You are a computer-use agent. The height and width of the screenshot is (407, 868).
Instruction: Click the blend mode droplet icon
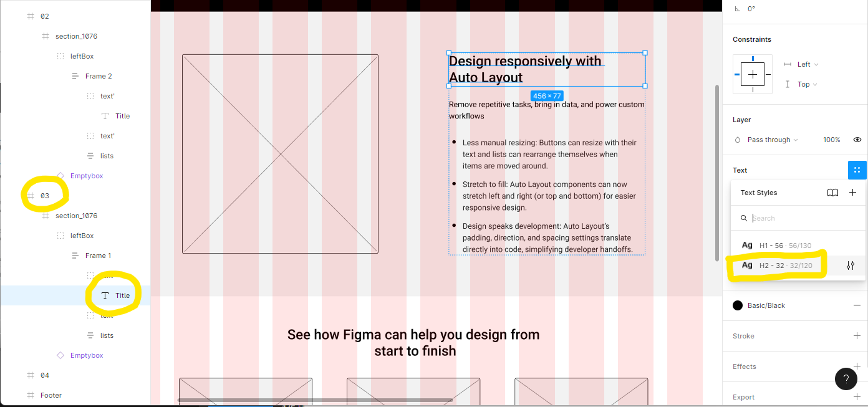738,140
